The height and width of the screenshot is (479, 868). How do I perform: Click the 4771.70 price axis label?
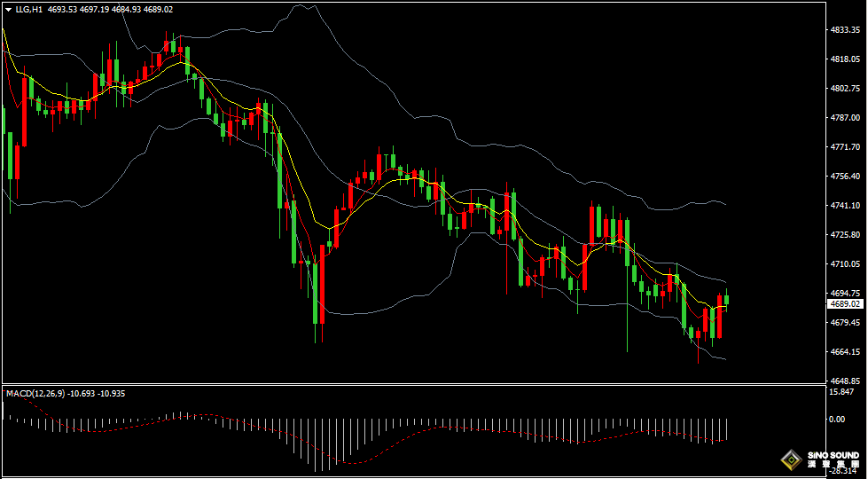(845, 146)
